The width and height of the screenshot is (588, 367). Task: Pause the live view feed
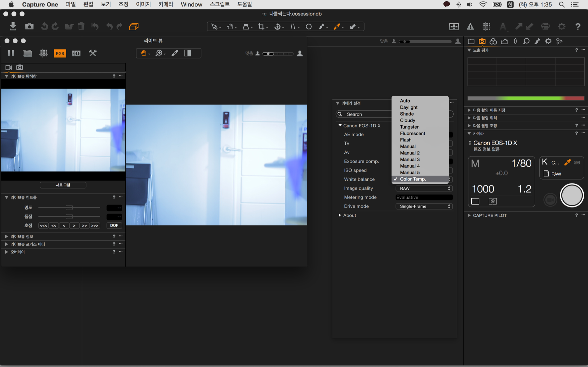click(11, 53)
